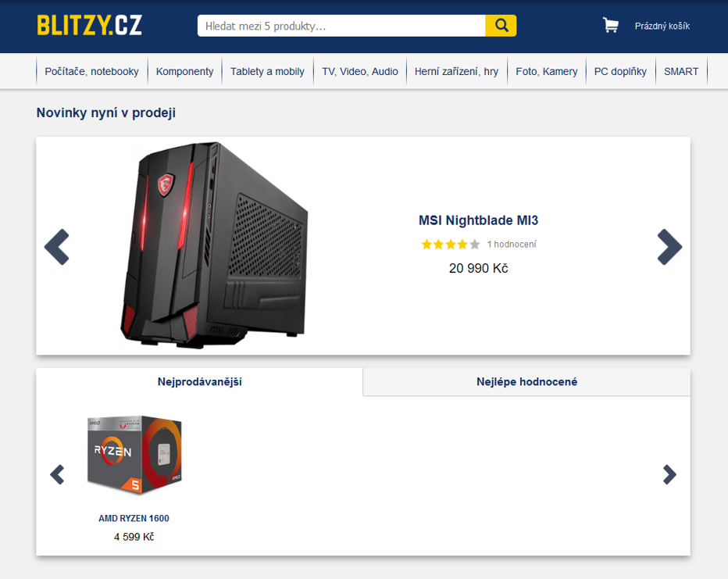Open Herní zařízení, hry category
Viewport: 728px width, 579px height.
[x=456, y=72]
